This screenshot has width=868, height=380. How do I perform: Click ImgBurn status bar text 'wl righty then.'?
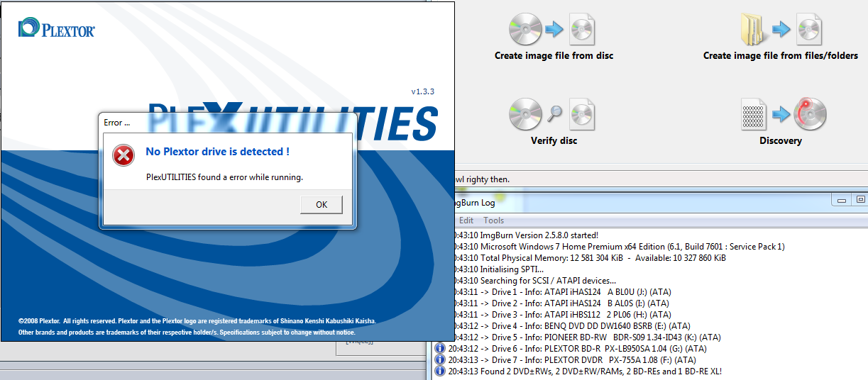click(481, 179)
